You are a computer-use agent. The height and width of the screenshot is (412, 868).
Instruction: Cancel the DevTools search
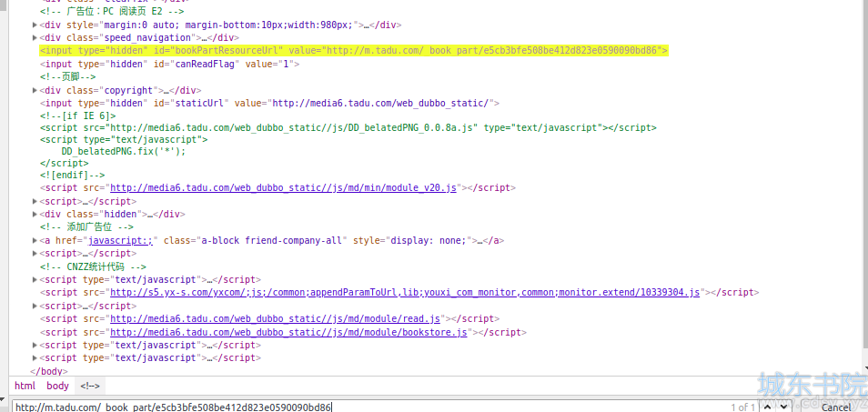click(836, 407)
